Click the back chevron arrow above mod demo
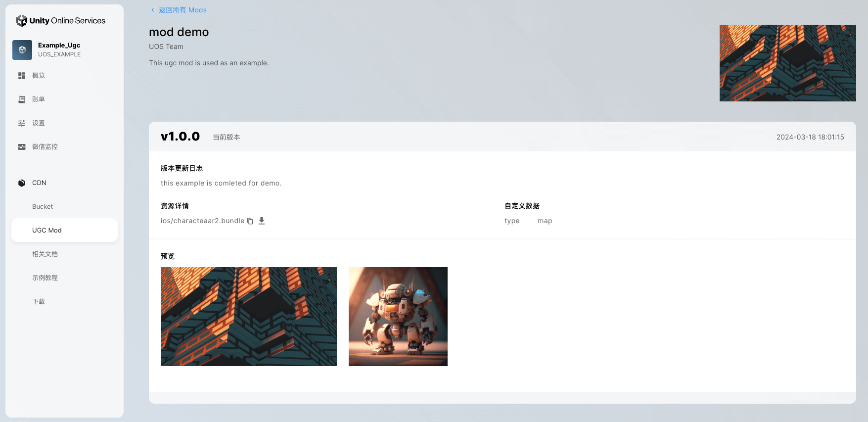The width and height of the screenshot is (868, 422). (152, 10)
